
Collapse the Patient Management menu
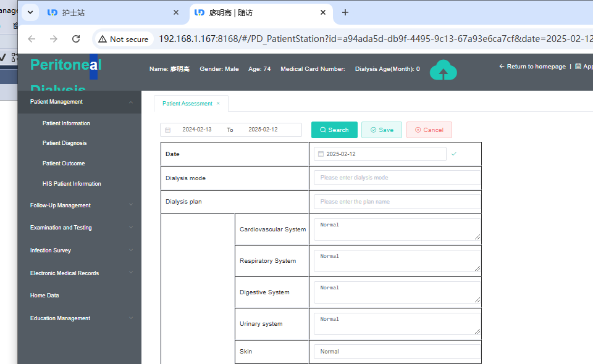pyautogui.click(x=80, y=102)
